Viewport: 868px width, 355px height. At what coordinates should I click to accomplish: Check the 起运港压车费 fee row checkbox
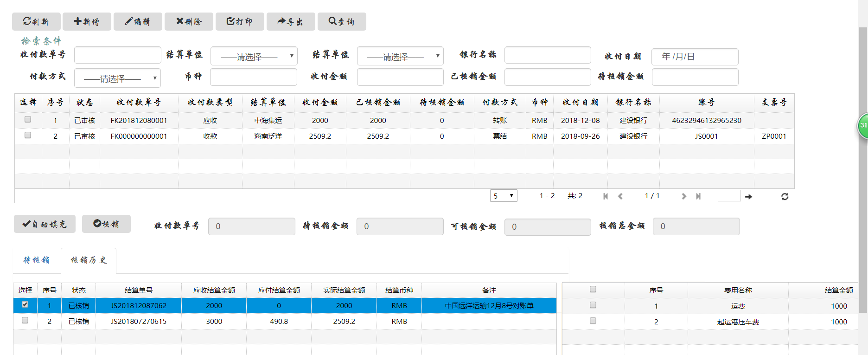pyautogui.click(x=593, y=321)
